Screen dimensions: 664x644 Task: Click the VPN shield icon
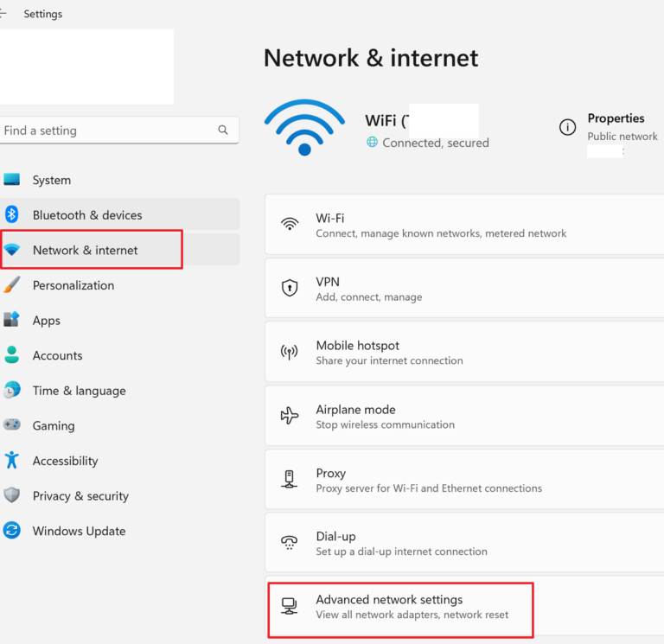point(290,288)
